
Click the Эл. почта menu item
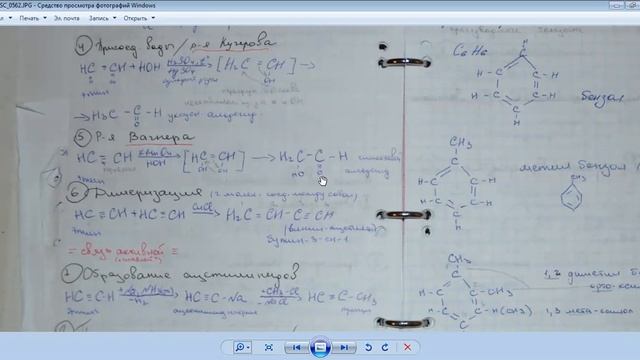(x=67, y=18)
